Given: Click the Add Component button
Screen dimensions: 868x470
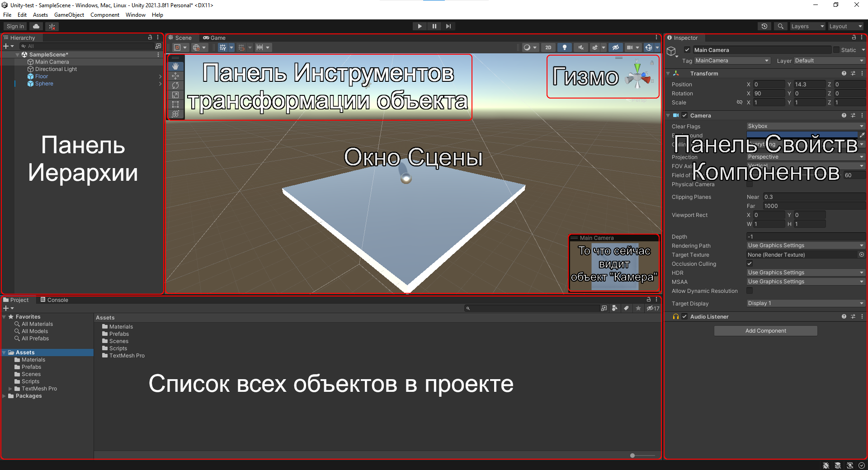Looking at the screenshot, I should (766, 331).
